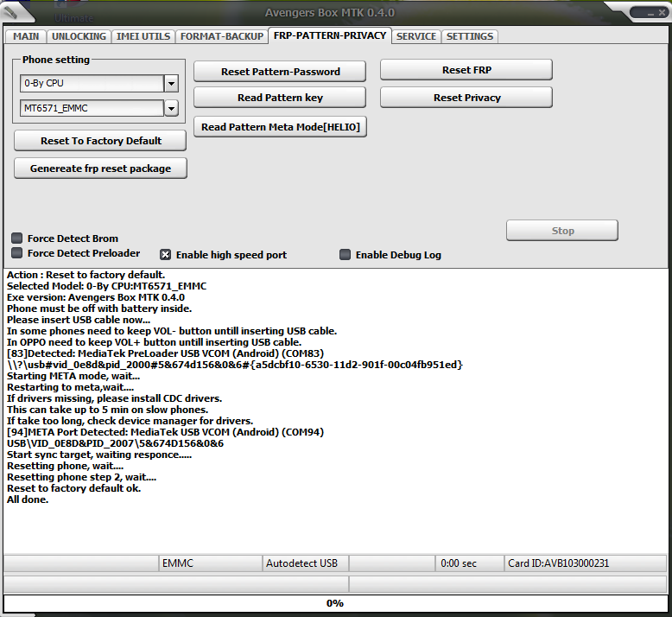Click the EMMC status bar cell
Viewport: 672px width, 617px height.
[211, 563]
